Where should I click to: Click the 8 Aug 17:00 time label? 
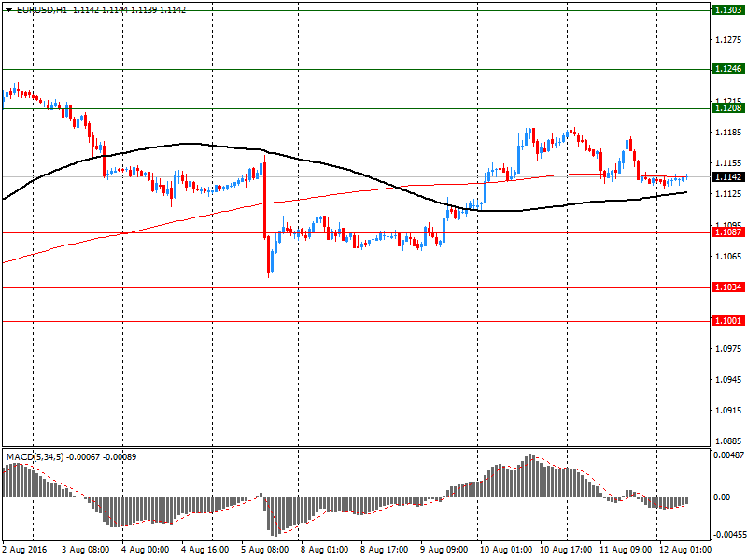(385, 550)
